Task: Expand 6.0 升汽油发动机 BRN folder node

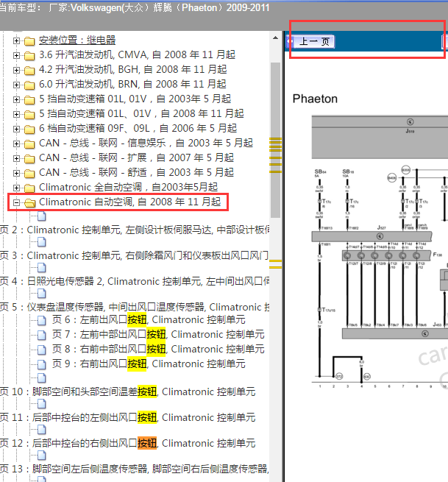Action: [x=17, y=85]
